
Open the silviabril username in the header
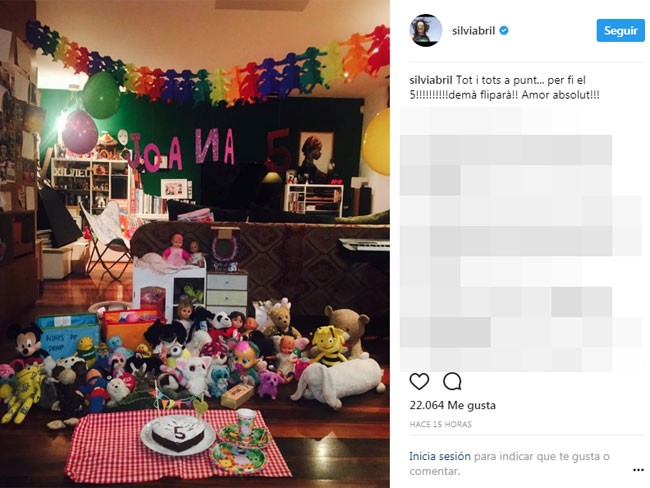pyautogui.click(x=473, y=31)
